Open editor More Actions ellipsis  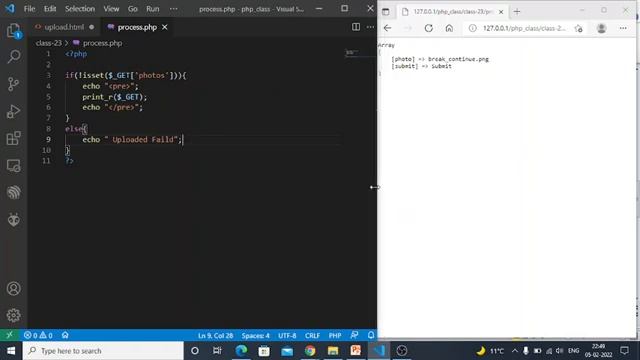click(370, 27)
